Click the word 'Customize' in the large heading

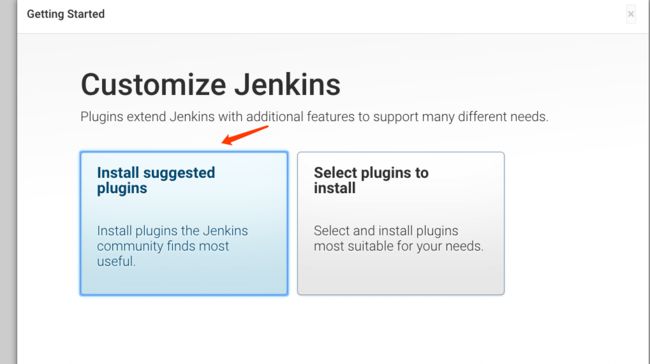(153, 85)
